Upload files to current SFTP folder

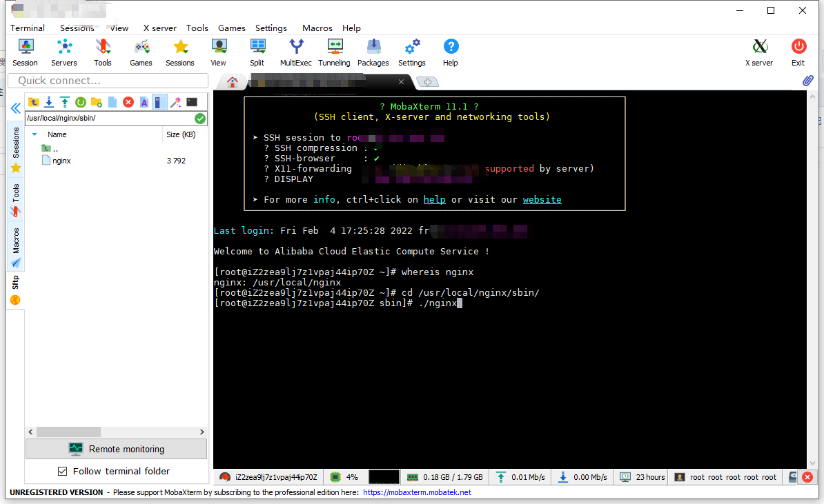click(65, 102)
